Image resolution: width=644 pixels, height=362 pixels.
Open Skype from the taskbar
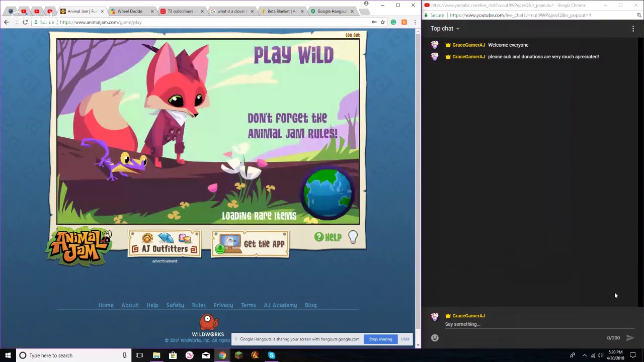[x=271, y=355]
